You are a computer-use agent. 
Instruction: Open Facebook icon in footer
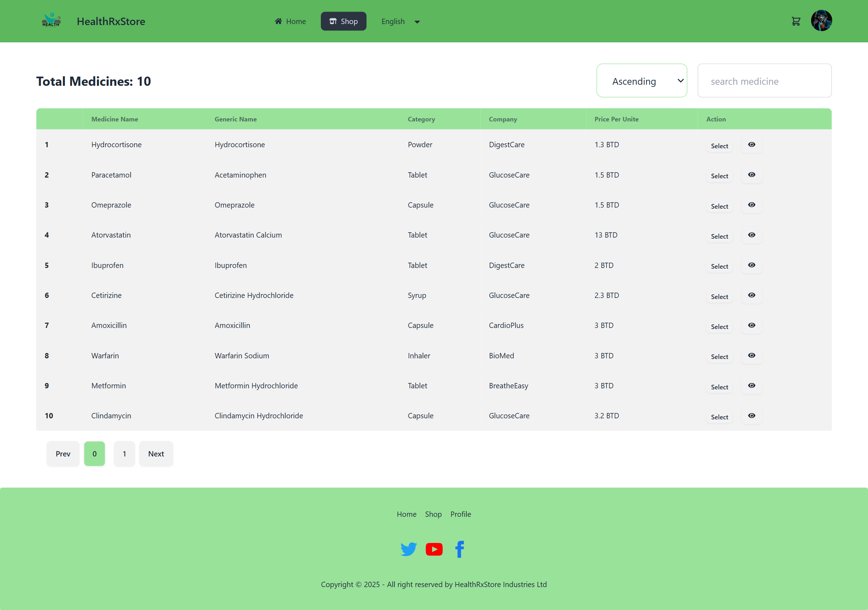[x=460, y=549]
